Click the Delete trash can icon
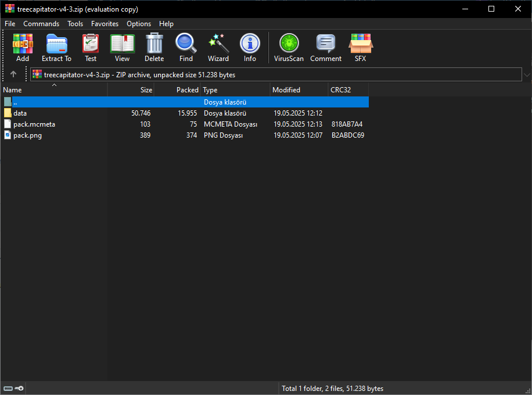 (x=154, y=47)
